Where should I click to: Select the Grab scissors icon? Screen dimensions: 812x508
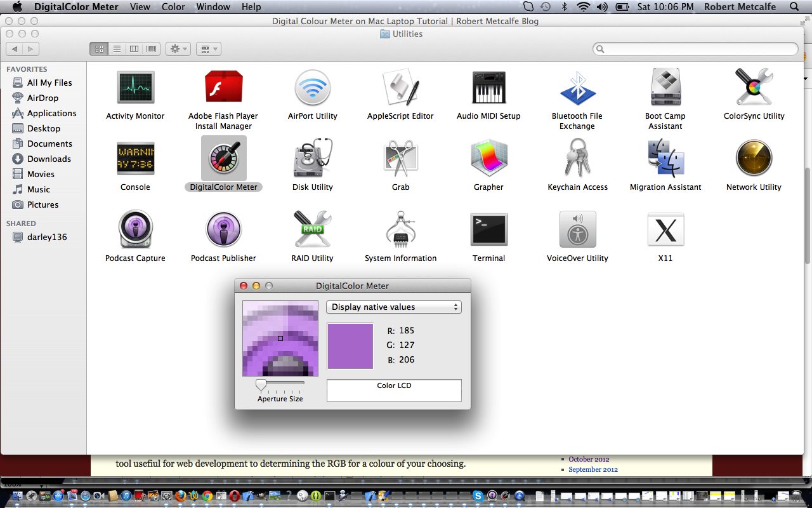click(400, 158)
